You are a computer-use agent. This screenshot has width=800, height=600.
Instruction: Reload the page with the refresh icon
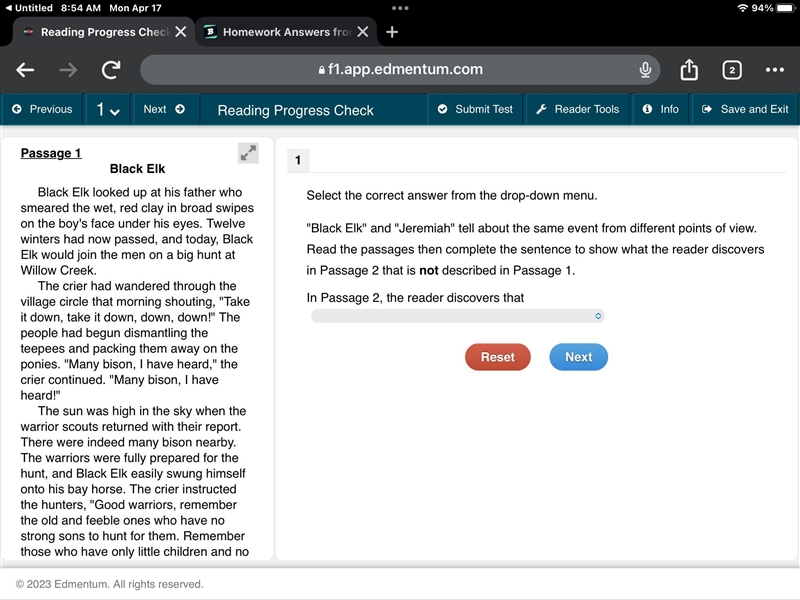point(111,70)
